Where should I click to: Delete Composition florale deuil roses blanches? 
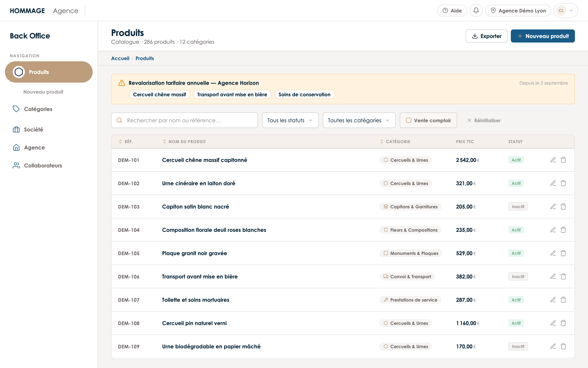click(x=563, y=230)
